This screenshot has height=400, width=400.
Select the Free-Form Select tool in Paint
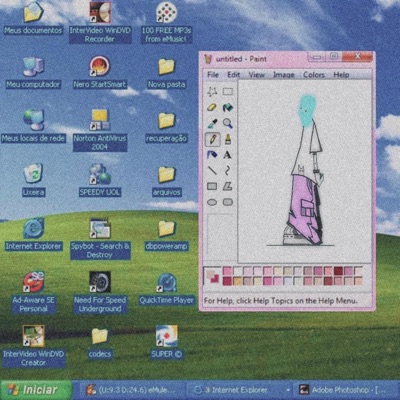tap(212, 91)
